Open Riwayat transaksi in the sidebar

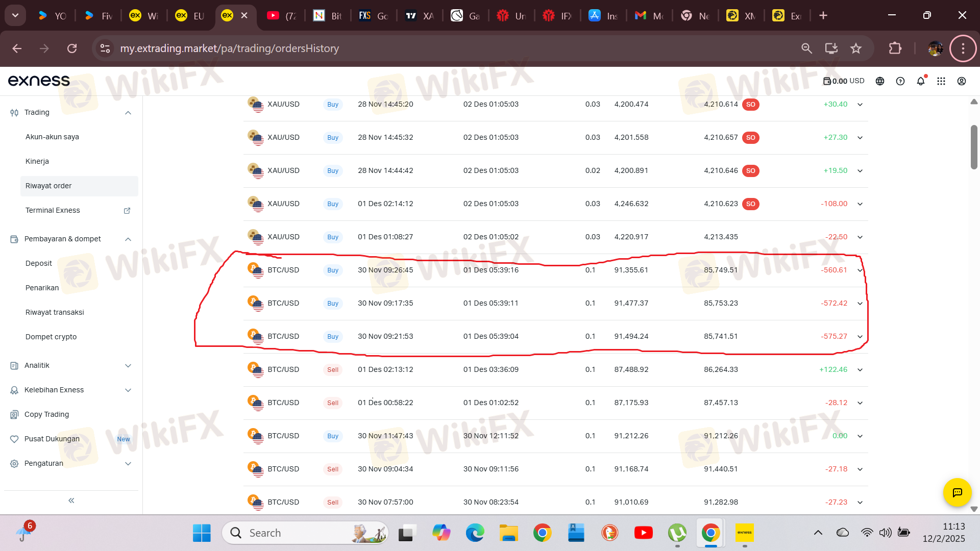55,312
